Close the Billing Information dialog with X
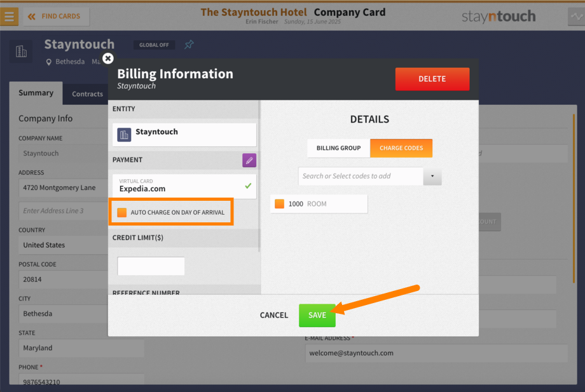The height and width of the screenshot is (392, 585). [x=108, y=58]
